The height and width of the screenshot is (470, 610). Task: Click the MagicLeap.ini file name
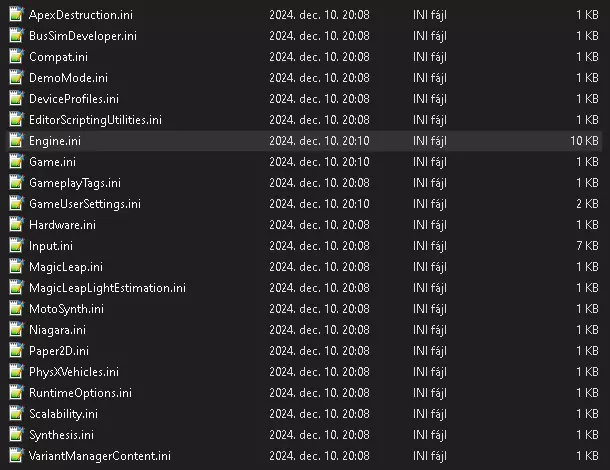[x=65, y=267]
